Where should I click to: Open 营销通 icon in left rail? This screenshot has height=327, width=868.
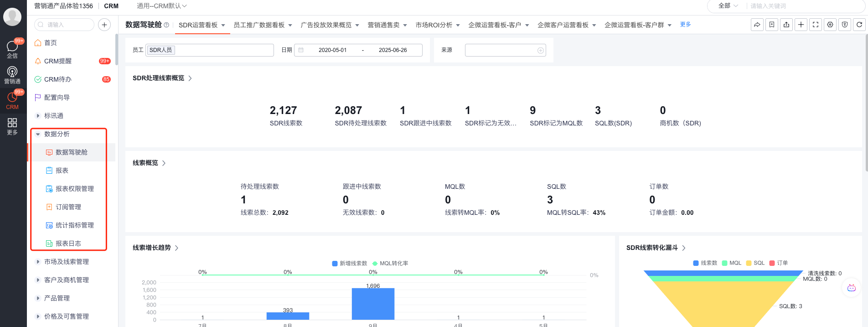click(x=12, y=75)
